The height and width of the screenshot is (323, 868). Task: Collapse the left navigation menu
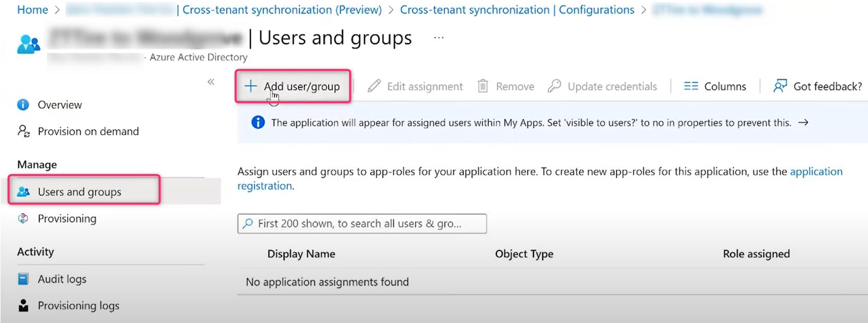pos(211,82)
